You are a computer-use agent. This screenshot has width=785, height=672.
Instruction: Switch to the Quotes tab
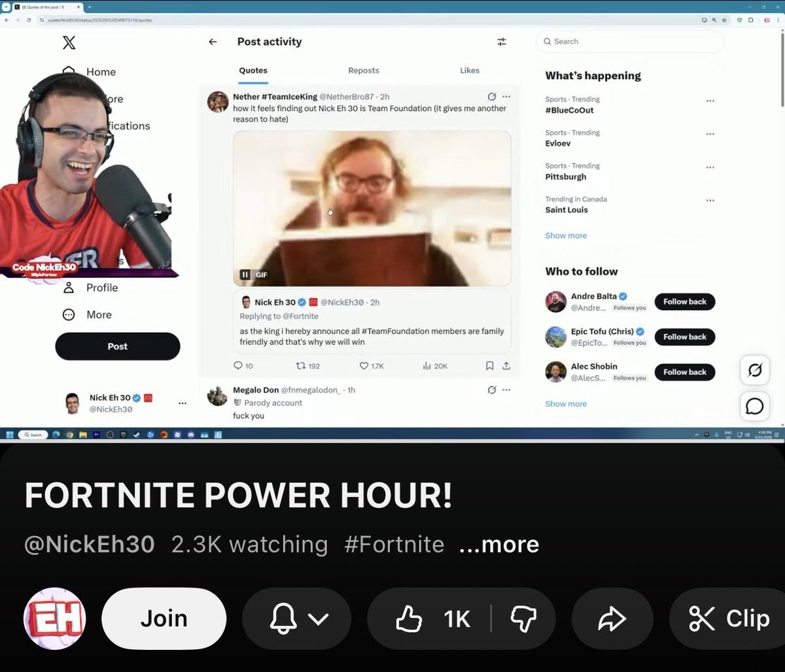253,71
